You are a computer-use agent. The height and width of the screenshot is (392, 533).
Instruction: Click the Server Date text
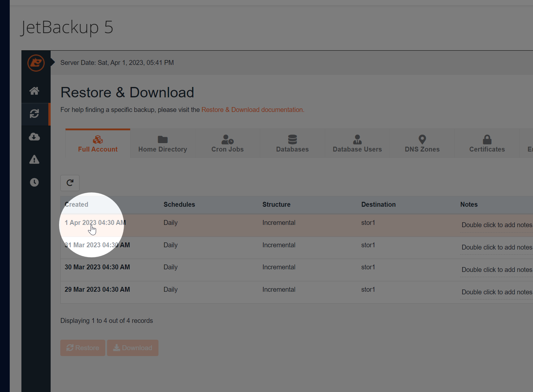[117, 63]
